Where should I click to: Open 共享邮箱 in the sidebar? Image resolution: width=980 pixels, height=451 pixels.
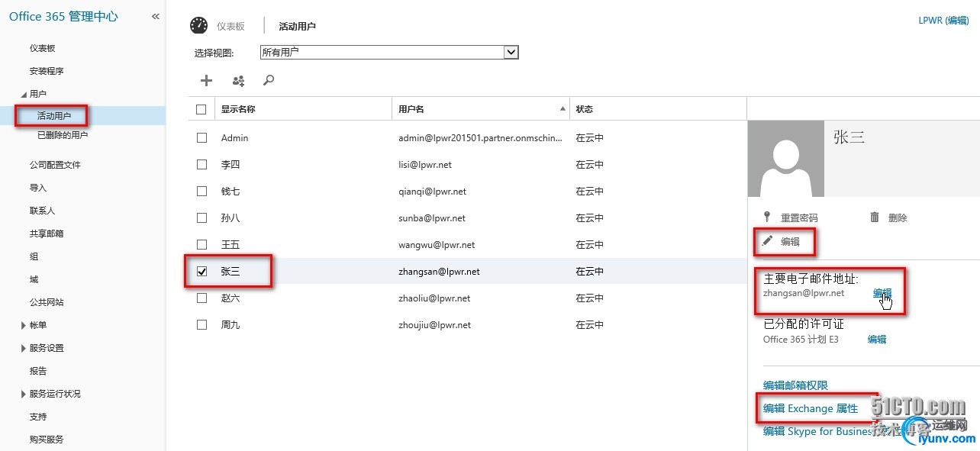tap(47, 234)
